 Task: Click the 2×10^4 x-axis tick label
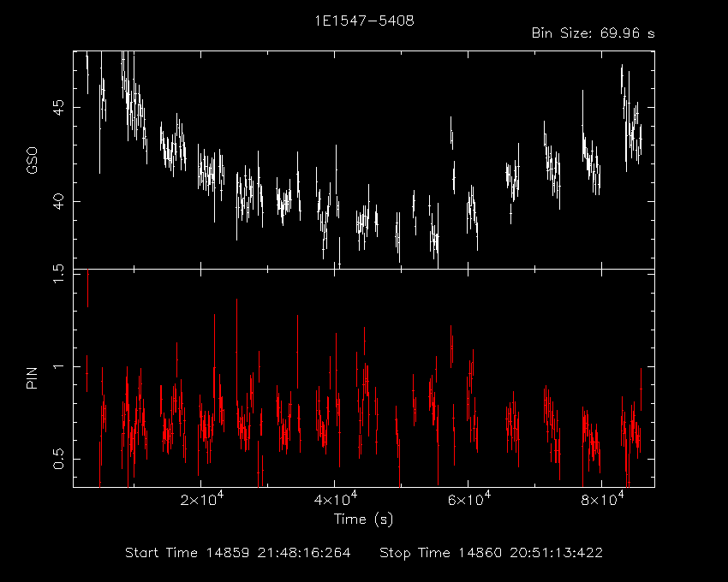pos(202,500)
